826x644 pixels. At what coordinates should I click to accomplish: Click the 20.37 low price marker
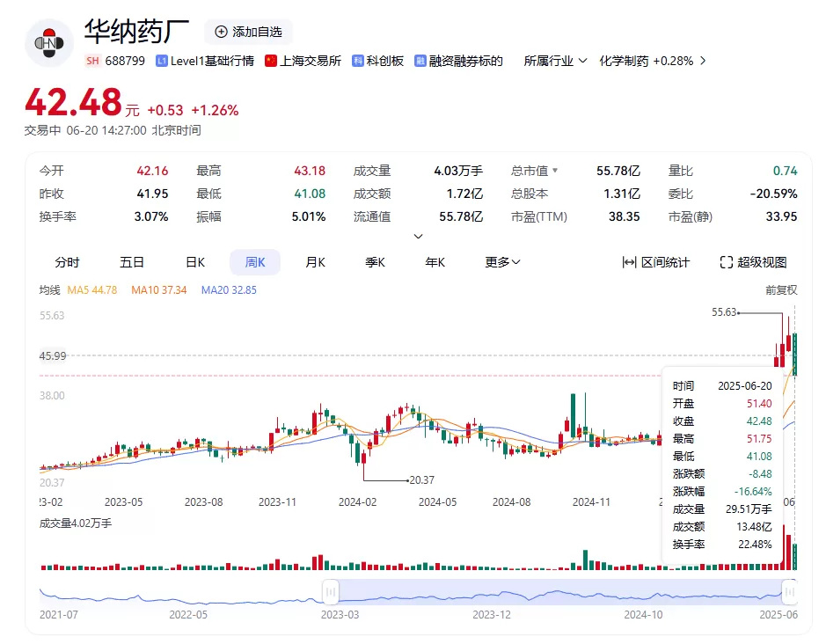422,480
